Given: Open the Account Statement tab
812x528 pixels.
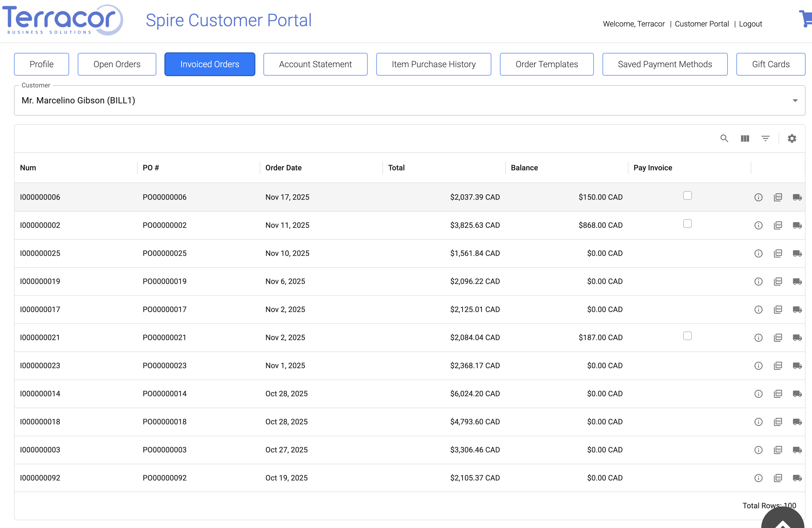Looking at the screenshot, I should [315, 64].
